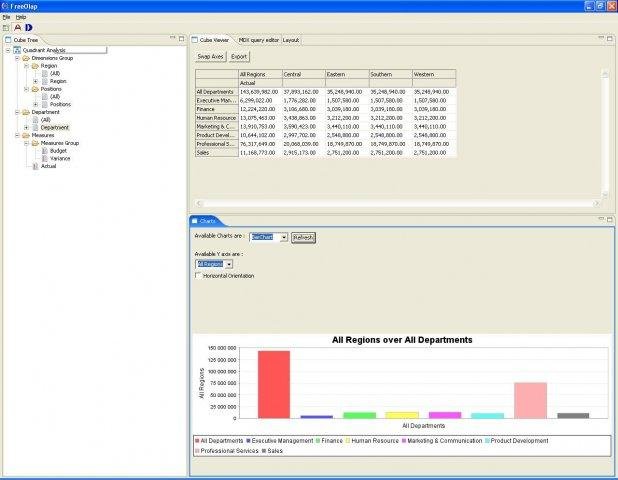Click the Budget measure document icon

pyautogui.click(x=45, y=151)
